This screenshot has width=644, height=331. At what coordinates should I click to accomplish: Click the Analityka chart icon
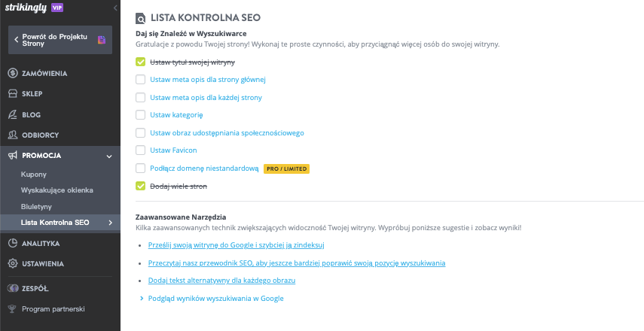pyautogui.click(x=13, y=244)
